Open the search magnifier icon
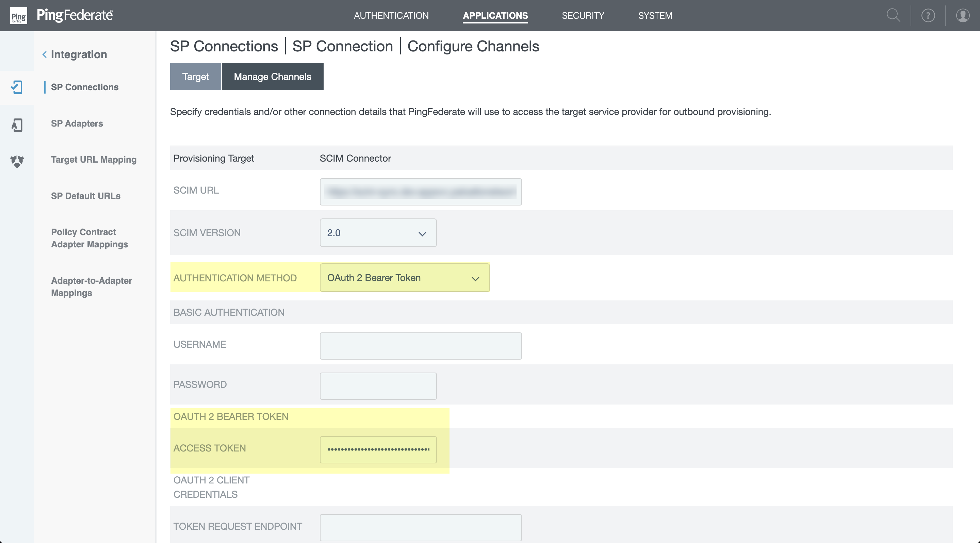980x543 pixels. (x=893, y=16)
